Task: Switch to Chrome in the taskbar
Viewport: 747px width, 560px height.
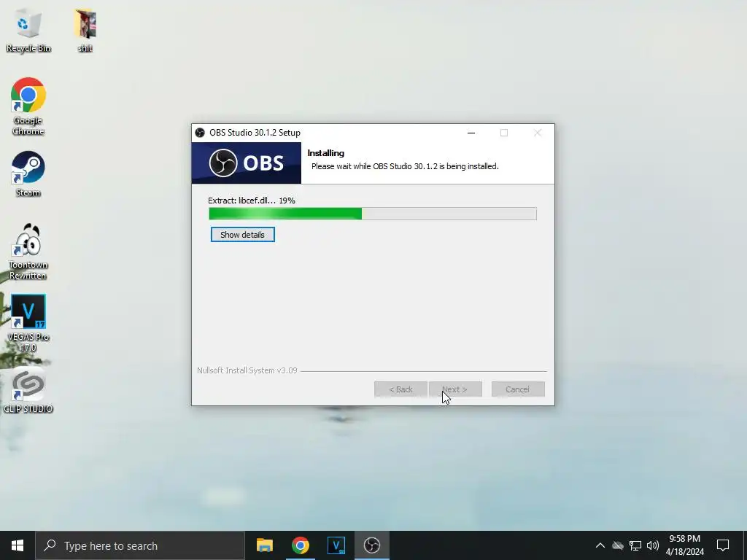Action: tap(300, 545)
